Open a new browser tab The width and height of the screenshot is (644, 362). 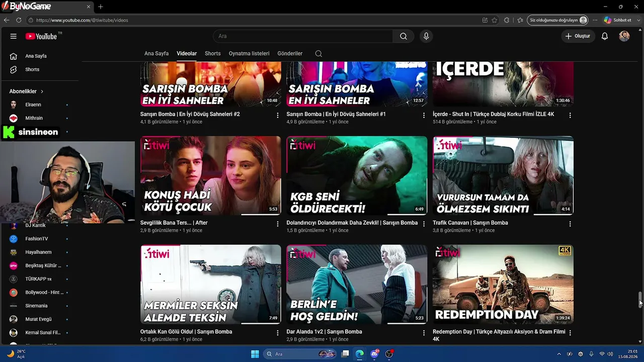tap(101, 7)
